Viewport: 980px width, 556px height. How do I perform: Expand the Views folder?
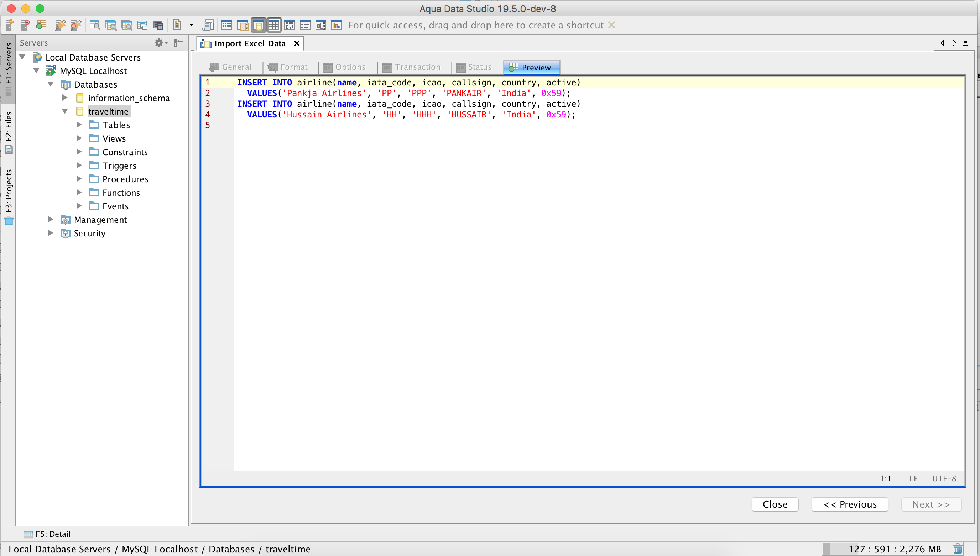tap(79, 138)
